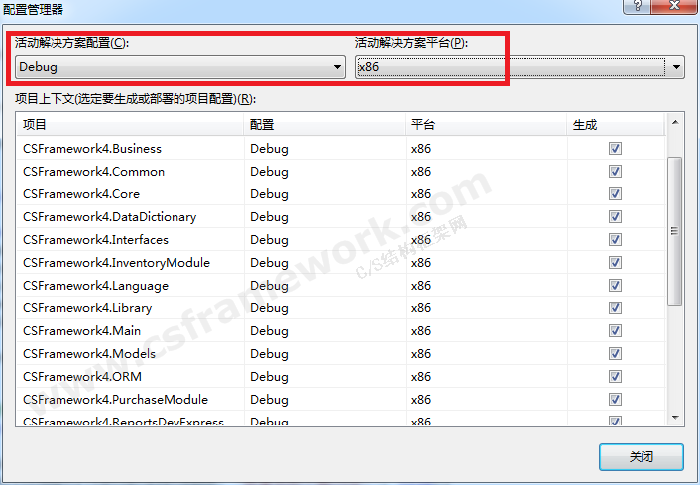Click the 平台 column header
Viewport: 700px width, 485px height.
[x=484, y=125]
